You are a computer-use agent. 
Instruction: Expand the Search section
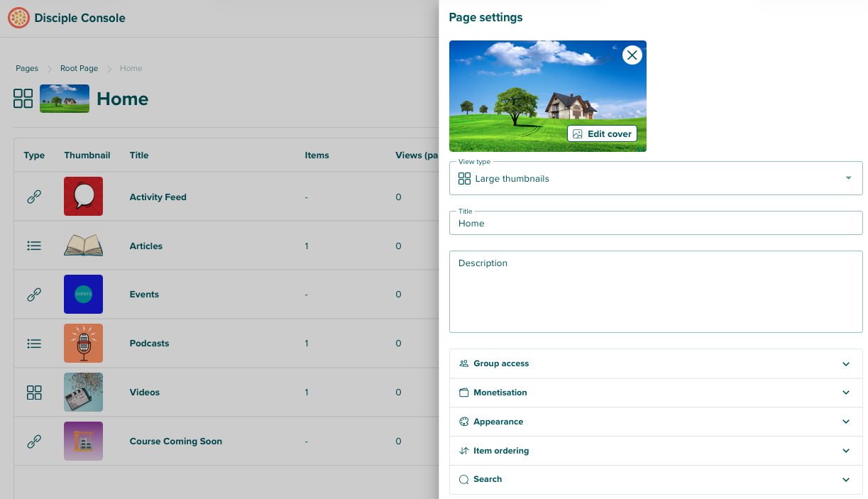point(655,480)
